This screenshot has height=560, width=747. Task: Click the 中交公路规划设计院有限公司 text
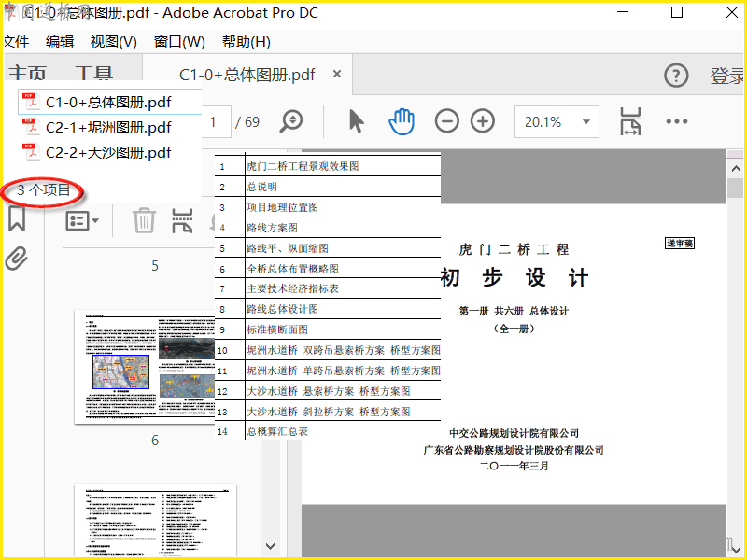pos(514,433)
